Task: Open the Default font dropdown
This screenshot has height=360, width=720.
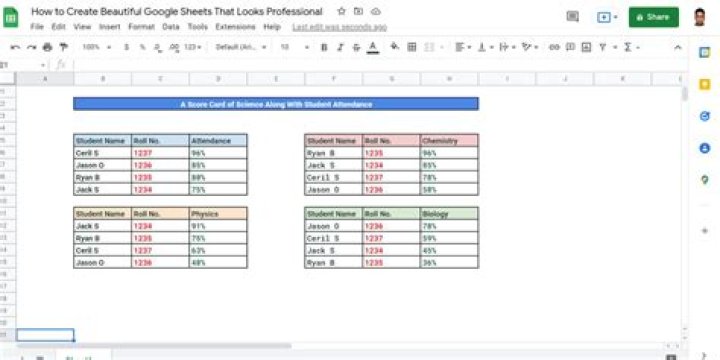Action: (241, 47)
